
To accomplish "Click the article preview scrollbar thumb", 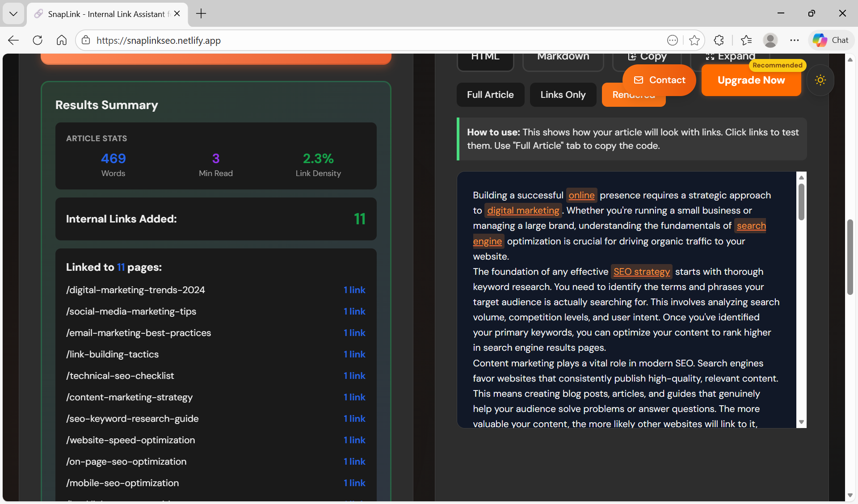I will pos(801,201).
